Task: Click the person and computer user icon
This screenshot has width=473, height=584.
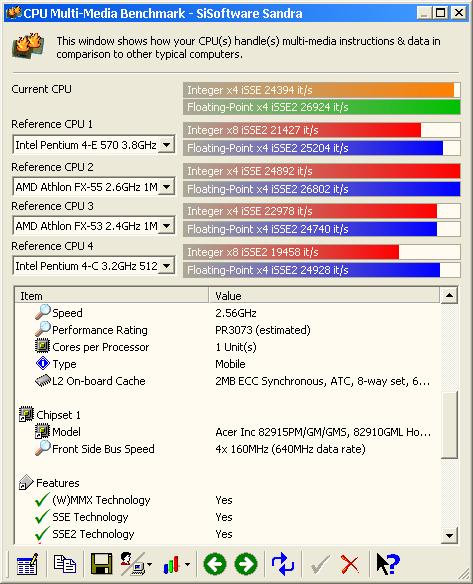Action: 132,564
